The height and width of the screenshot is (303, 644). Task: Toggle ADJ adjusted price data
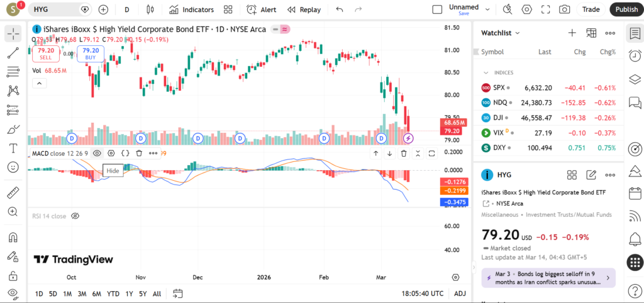[x=460, y=294]
